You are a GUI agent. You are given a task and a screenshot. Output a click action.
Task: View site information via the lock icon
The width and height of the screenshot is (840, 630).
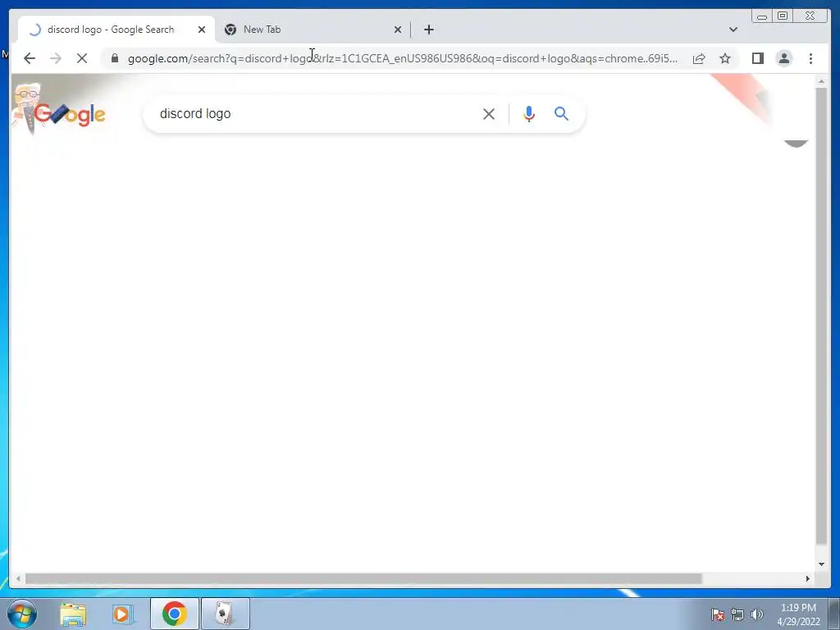click(x=115, y=58)
